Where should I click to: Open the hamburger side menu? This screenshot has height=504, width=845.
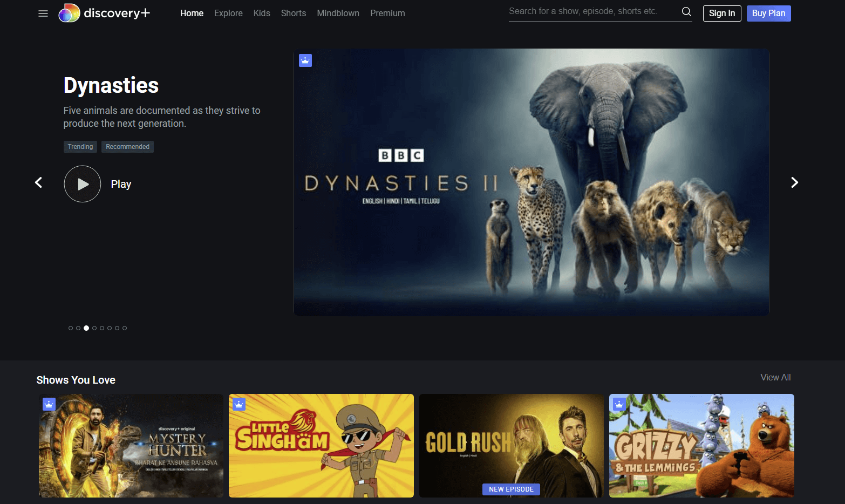pyautogui.click(x=43, y=13)
